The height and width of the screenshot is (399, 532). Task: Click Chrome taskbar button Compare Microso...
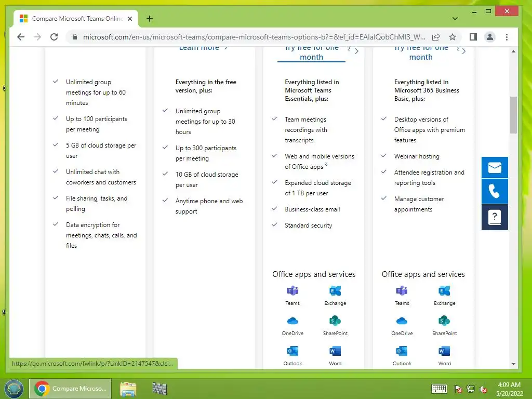[x=70, y=389]
